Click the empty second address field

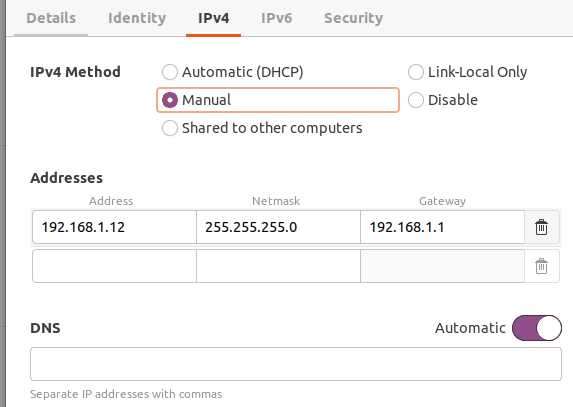click(x=114, y=266)
